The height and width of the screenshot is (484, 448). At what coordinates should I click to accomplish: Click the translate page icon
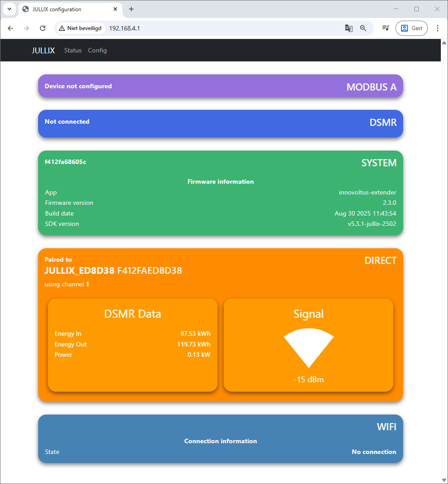(348, 28)
